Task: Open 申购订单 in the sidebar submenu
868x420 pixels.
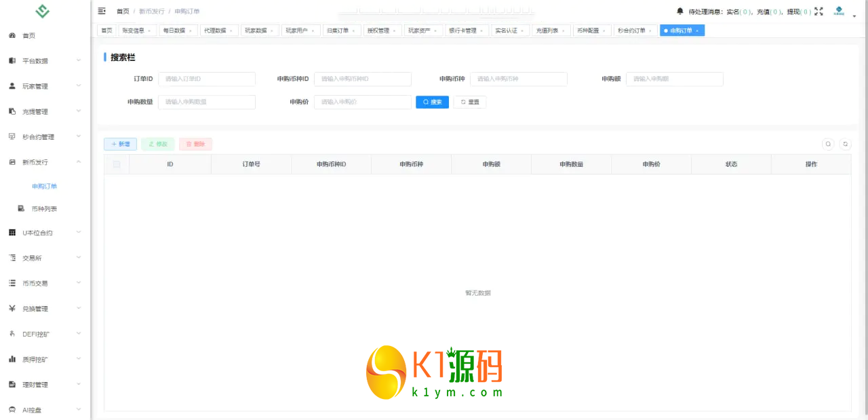Action: click(45, 186)
